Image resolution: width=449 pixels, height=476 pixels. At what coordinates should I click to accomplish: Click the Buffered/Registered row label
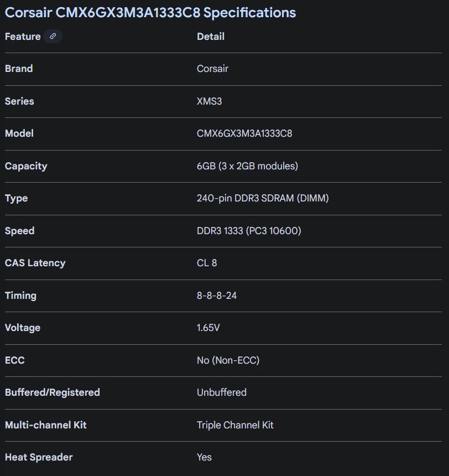(53, 392)
